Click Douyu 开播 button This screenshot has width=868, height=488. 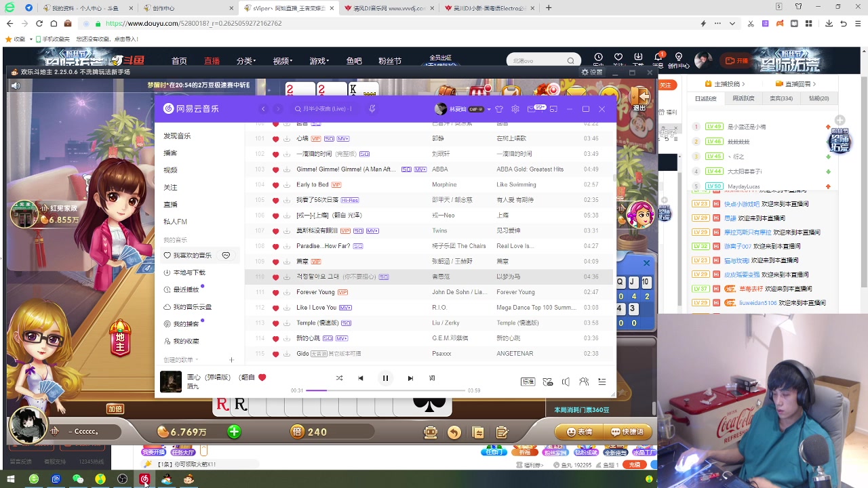point(737,60)
